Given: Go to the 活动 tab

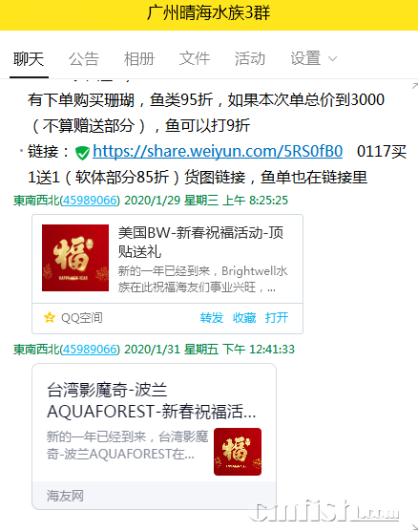Looking at the screenshot, I should coord(250,58).
